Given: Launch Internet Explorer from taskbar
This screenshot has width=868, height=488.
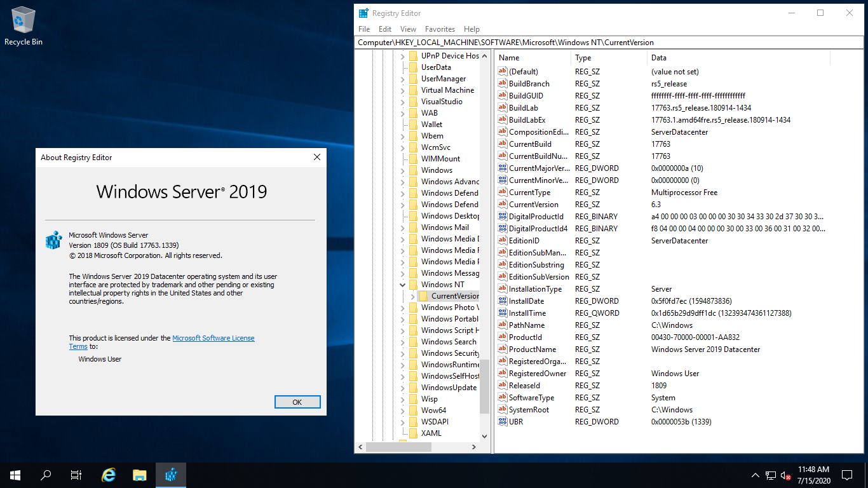Looking at the screenshot, I should pos(109,475).
